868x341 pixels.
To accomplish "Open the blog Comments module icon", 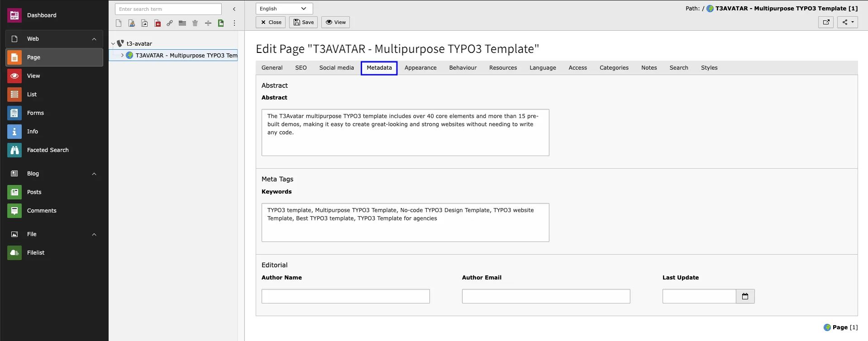I will click(x=14, y=211).
